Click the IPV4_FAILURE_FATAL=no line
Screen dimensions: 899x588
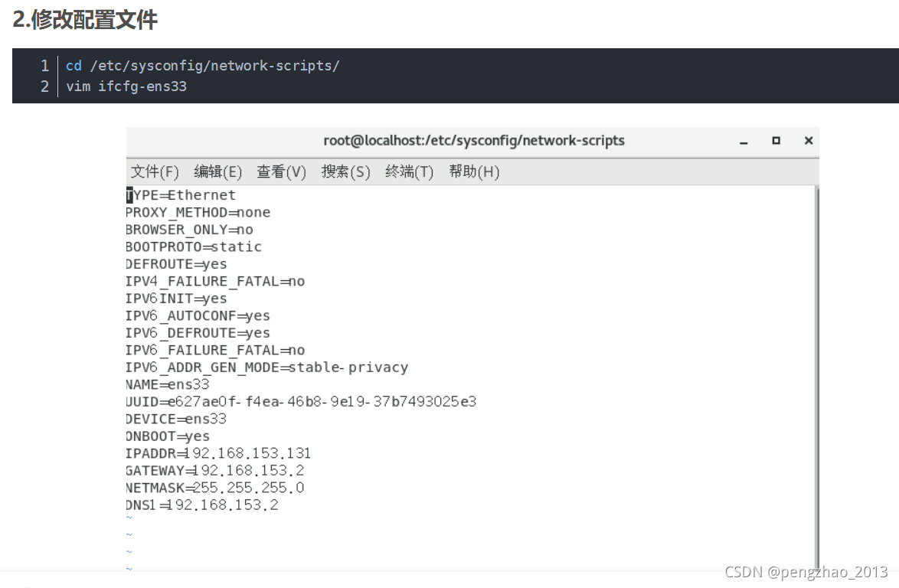point(215,282)
